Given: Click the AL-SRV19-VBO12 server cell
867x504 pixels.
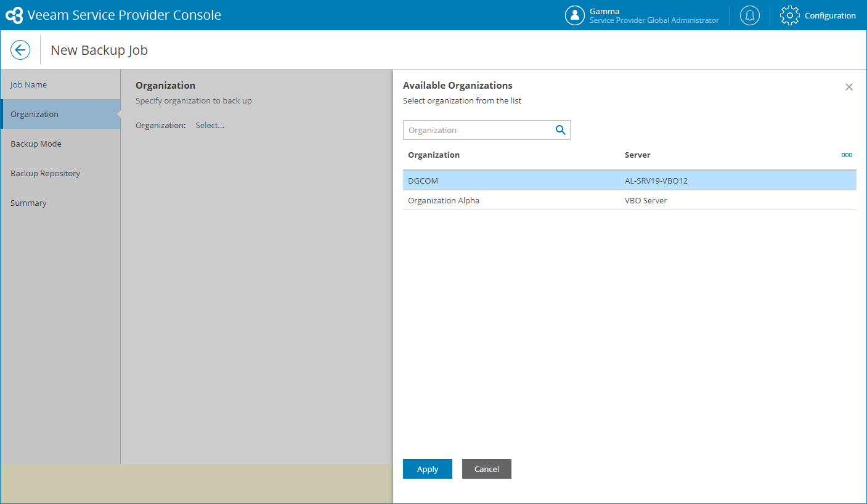Looking at the screenshot, I should click(x=656, y=181).
